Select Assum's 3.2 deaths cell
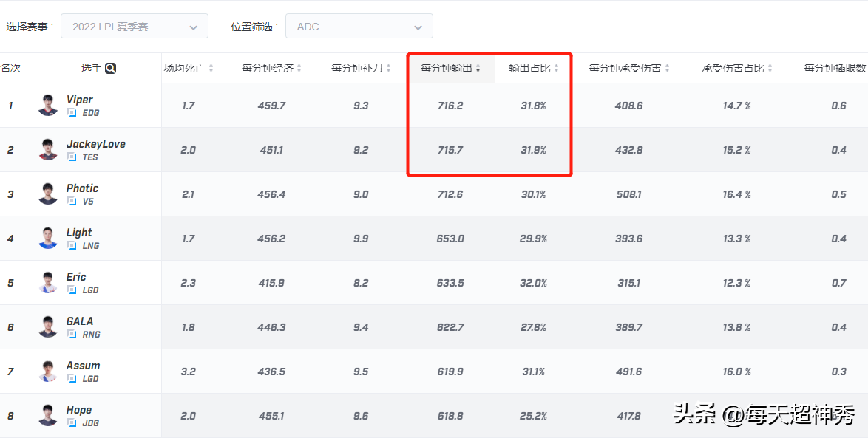Viewport: 868px width, 438px height. pyautogui.click(x=189, y=371)
